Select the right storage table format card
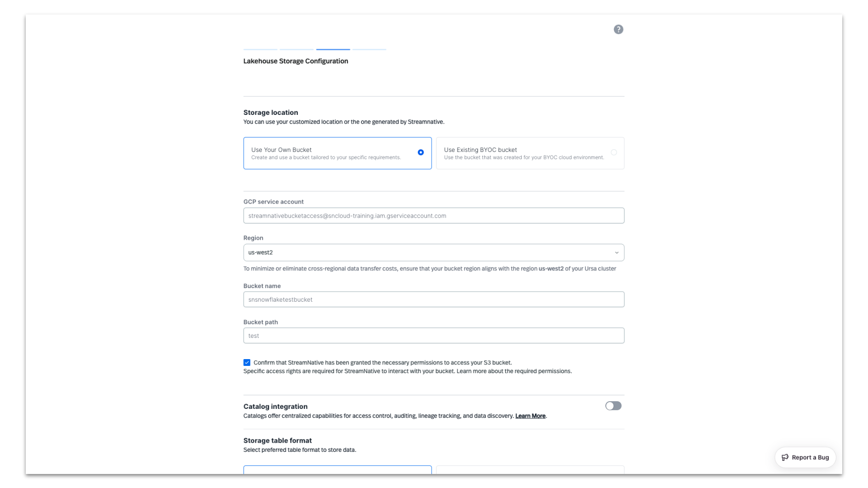The image size is (868, 488). [x=530, y=469]
